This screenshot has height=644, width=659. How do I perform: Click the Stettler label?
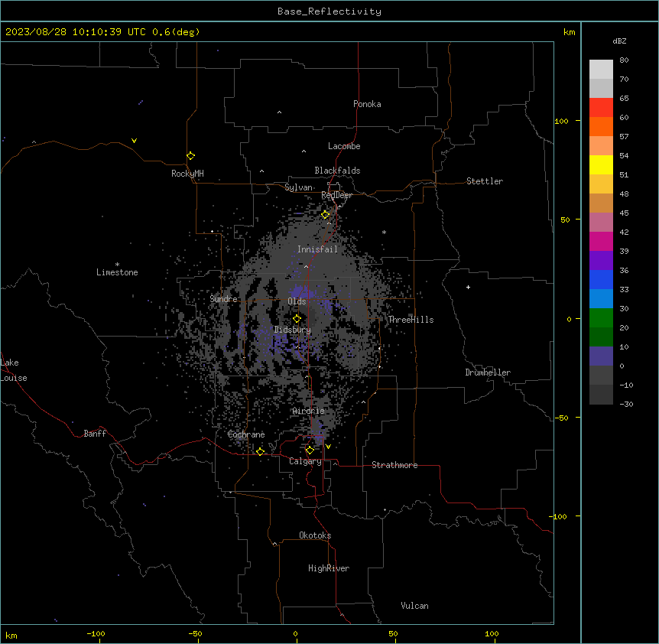click(485, 181)
